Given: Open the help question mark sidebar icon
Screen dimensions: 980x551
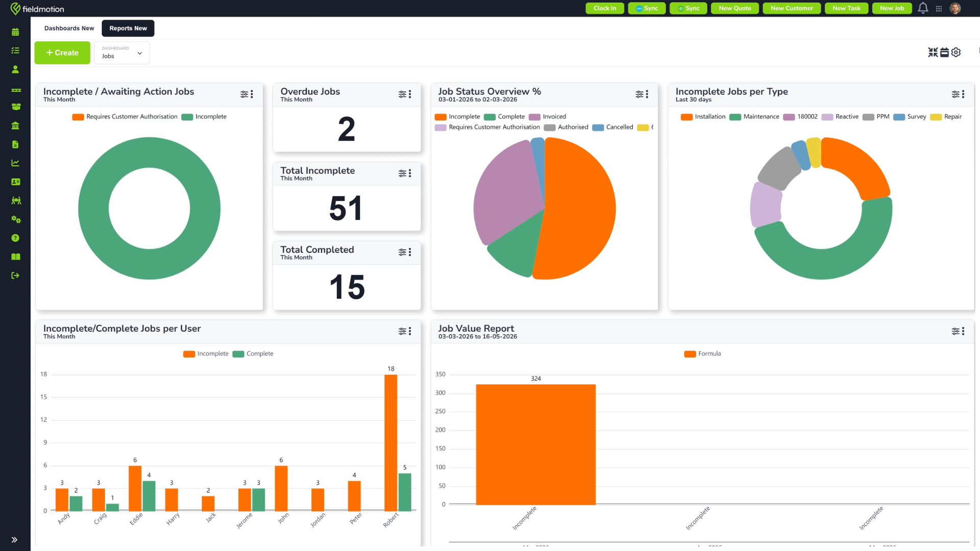Looking at the screenshot, I should [x=15, y=238].
